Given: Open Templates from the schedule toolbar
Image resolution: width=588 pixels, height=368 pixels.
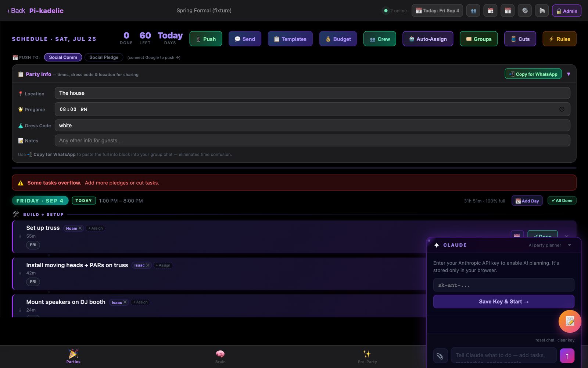Looking at the screenshot, I should tap(290, 39).
